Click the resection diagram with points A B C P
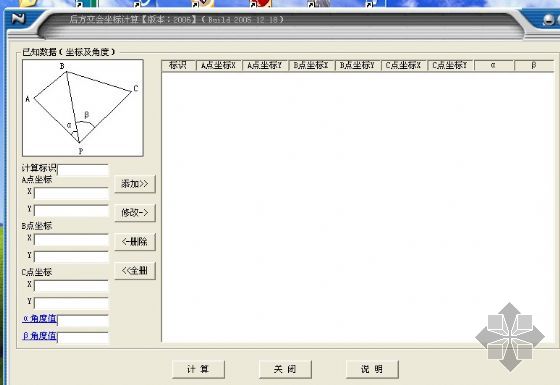 point(83,108)
